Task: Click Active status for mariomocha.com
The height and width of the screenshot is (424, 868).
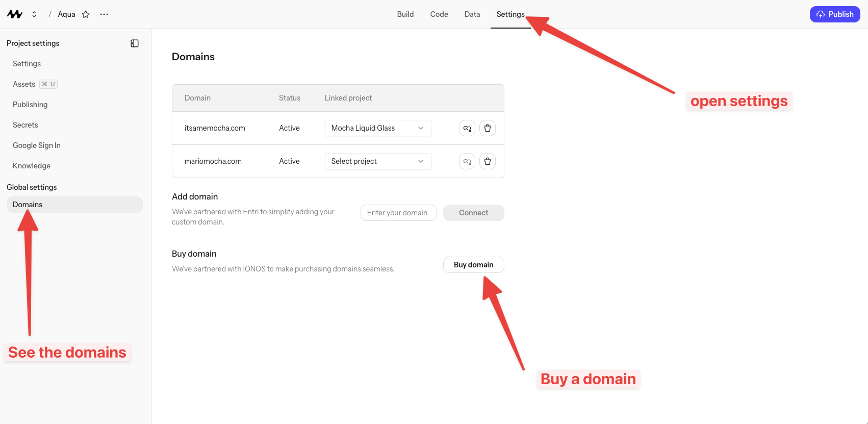Action: 289,161
